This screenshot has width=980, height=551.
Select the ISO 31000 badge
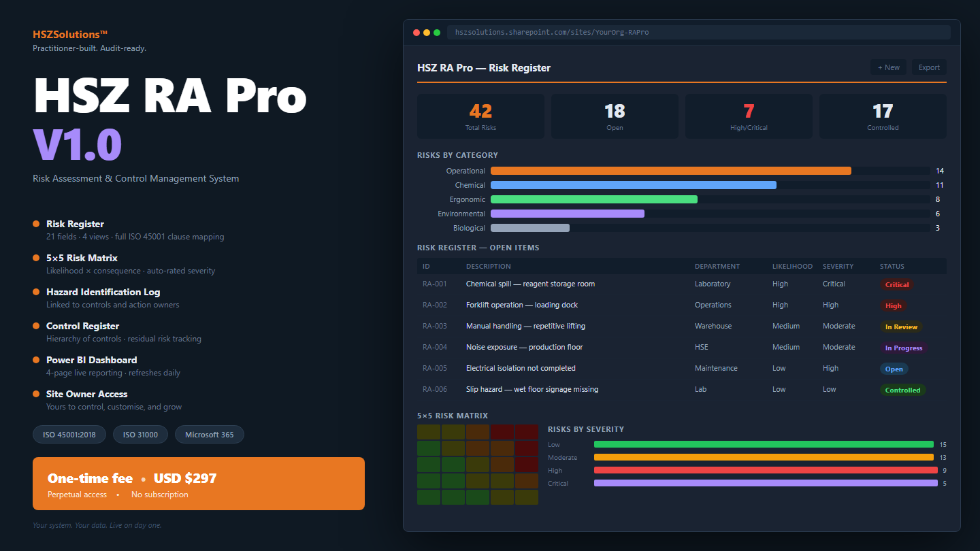click(139, 435)
